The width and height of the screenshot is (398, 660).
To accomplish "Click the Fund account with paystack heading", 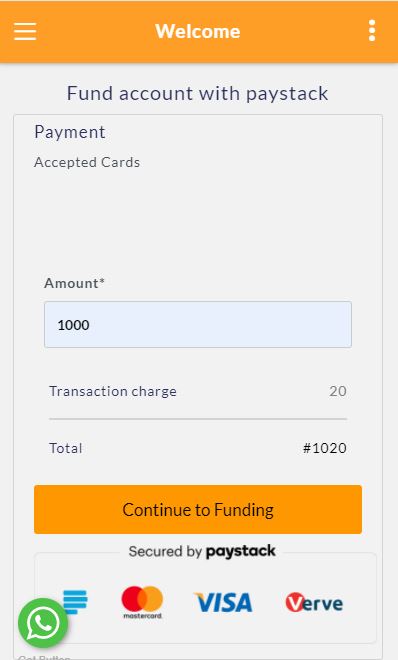I will [198, 93].
